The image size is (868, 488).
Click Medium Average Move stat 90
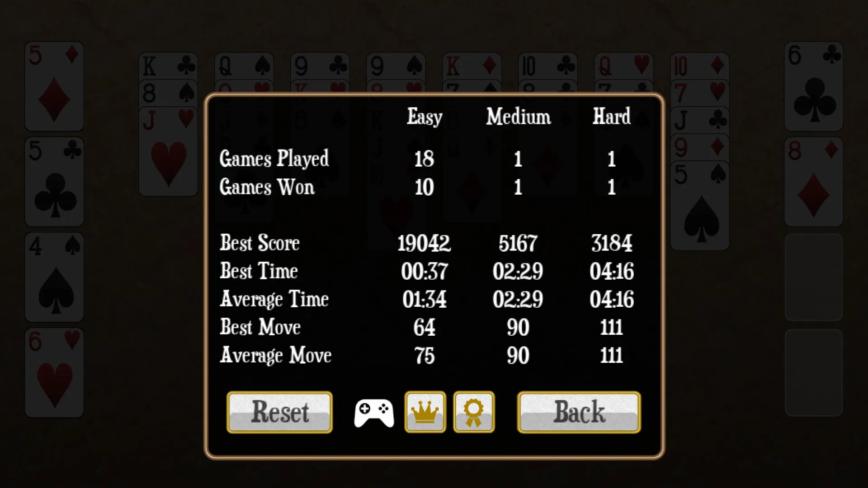516,355
